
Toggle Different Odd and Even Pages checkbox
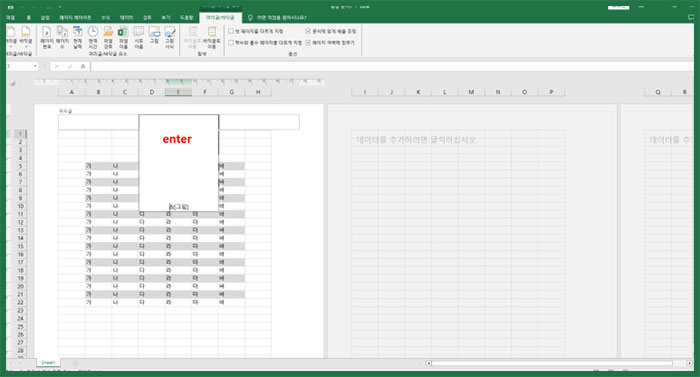[231, 42]
